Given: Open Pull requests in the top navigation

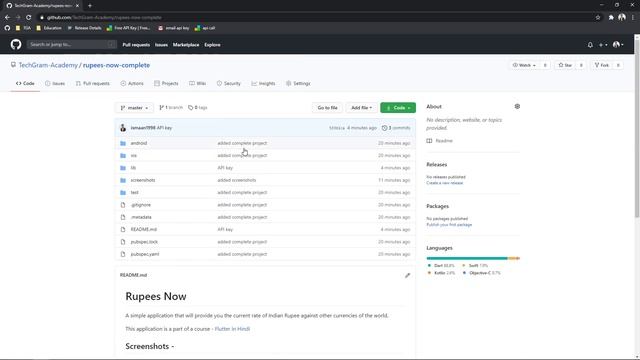Looking at the screenshot, I should (136, 45).
